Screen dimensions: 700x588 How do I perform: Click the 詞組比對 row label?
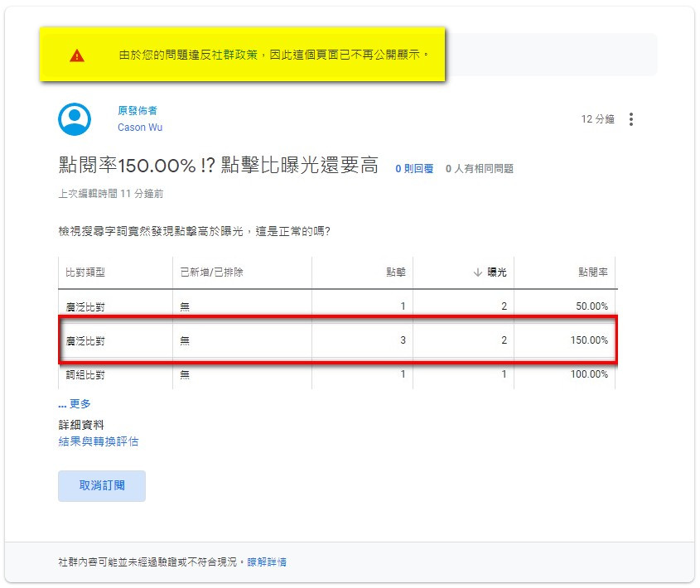point(85,375)
